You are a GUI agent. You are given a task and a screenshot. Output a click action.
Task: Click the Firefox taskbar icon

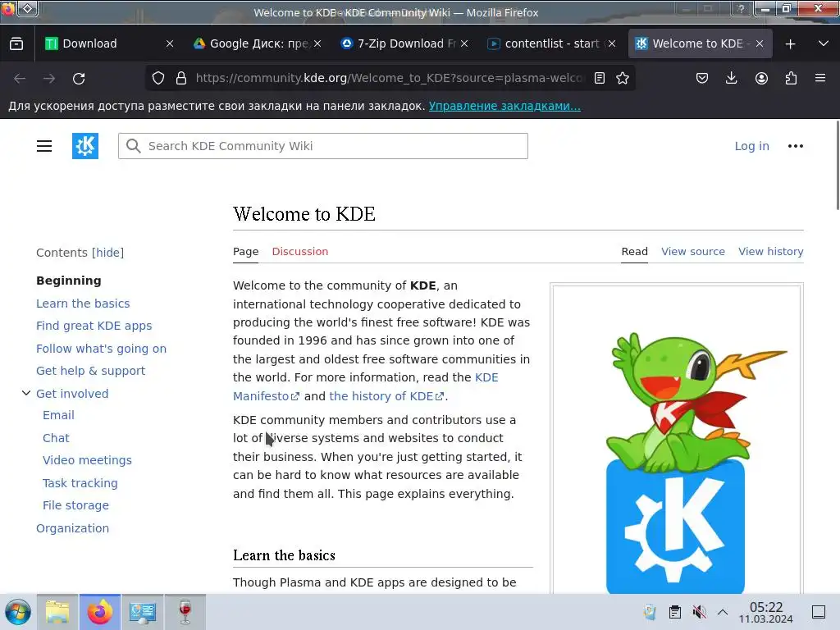99,612
